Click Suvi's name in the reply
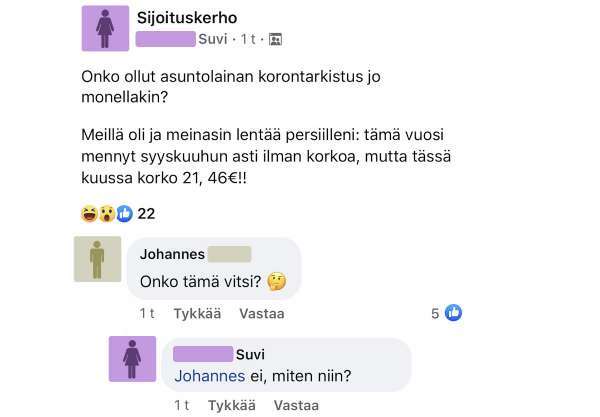The width and height of the screenshot is (600, 417). [250, 354]
